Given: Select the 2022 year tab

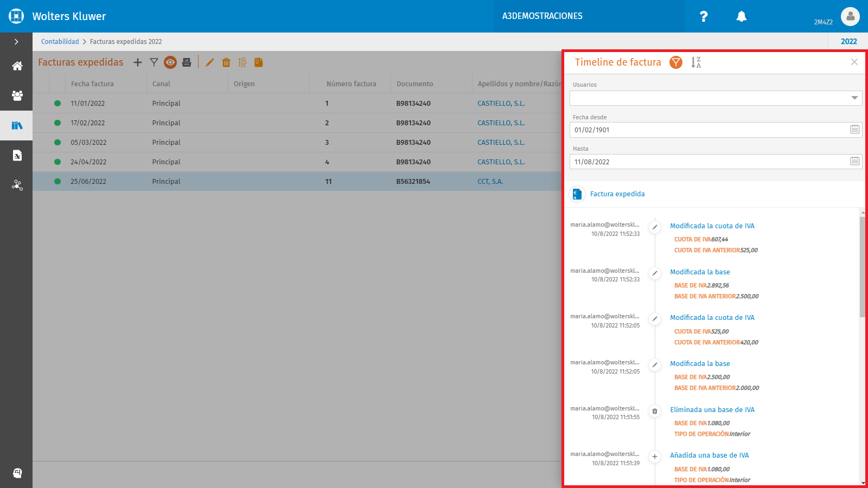Looking at the screenshot, I should click(848, 42).
